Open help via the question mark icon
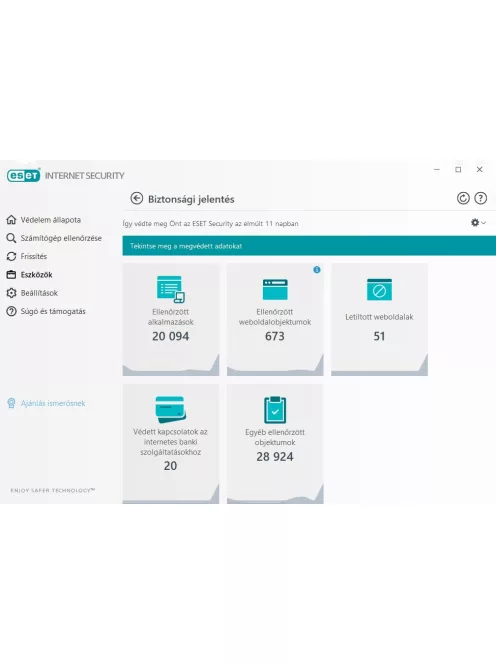This screenshot has width=496, height=664. 480,198
